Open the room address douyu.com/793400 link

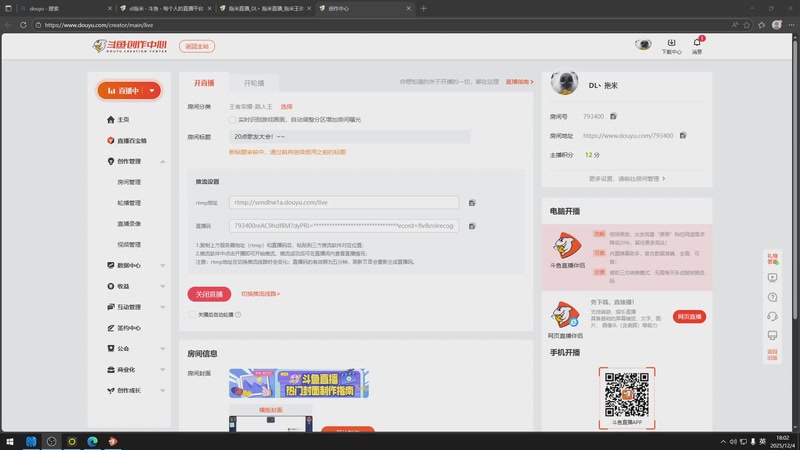click(628, 136)
